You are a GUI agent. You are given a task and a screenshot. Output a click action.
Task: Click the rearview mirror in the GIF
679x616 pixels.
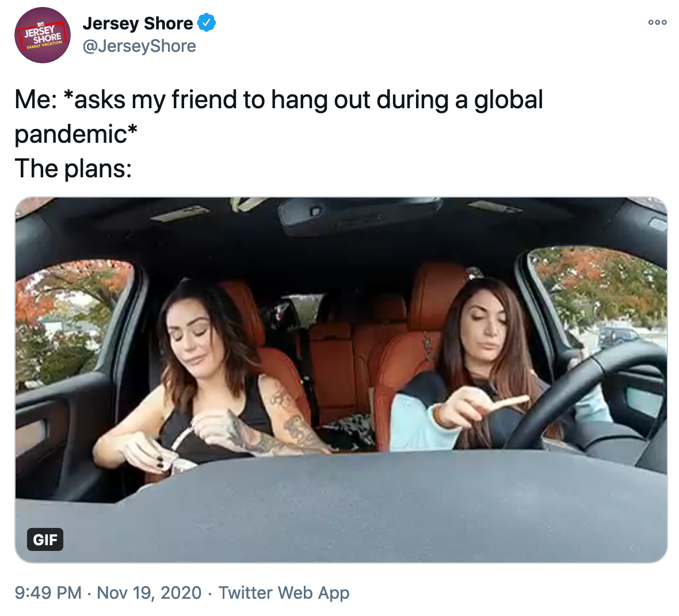tap(360, 215)
